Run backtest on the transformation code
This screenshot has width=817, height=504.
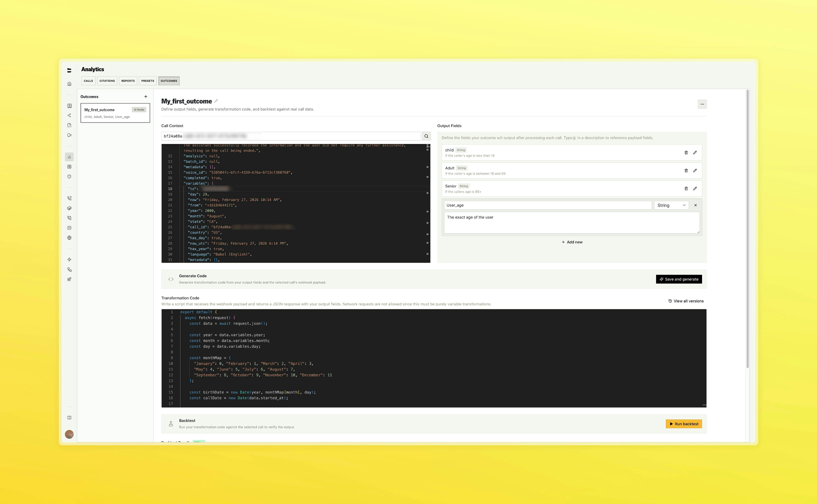click(x=684, y=424)
